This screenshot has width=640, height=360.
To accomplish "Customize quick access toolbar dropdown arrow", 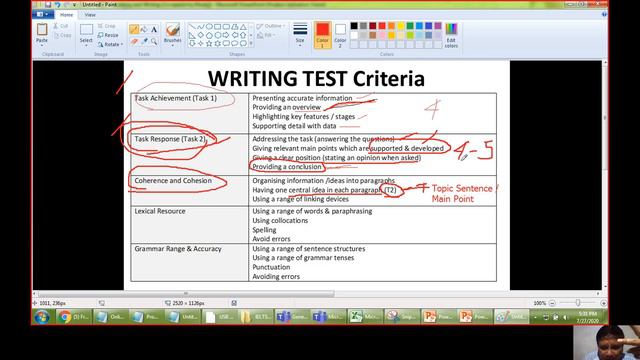I will tap(75, 4).
